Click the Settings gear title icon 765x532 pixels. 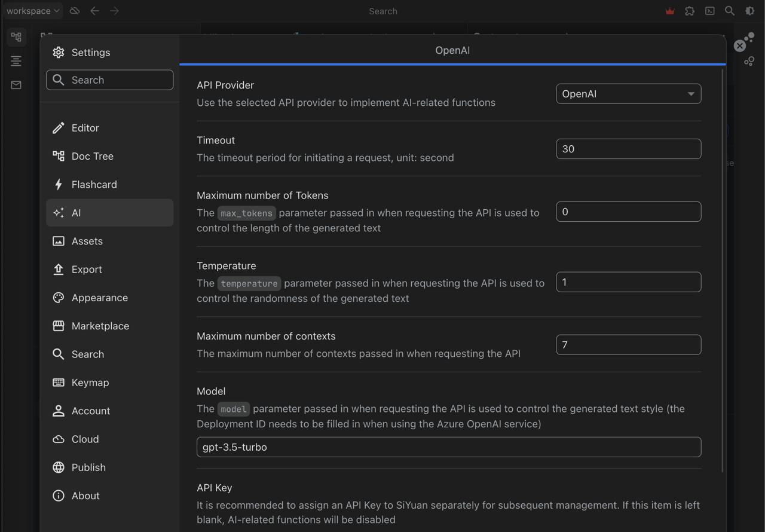58,53
